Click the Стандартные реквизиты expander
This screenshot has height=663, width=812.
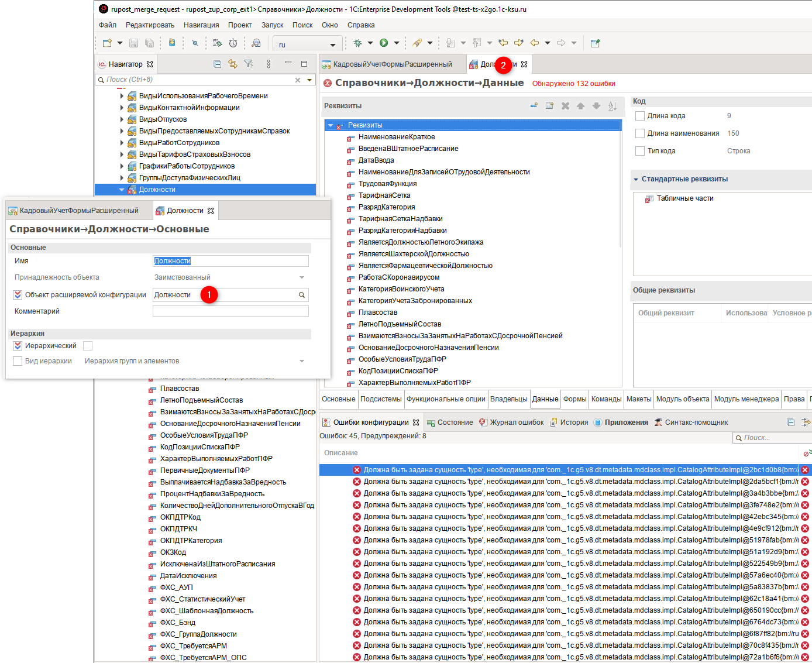(x=636, y=179)
